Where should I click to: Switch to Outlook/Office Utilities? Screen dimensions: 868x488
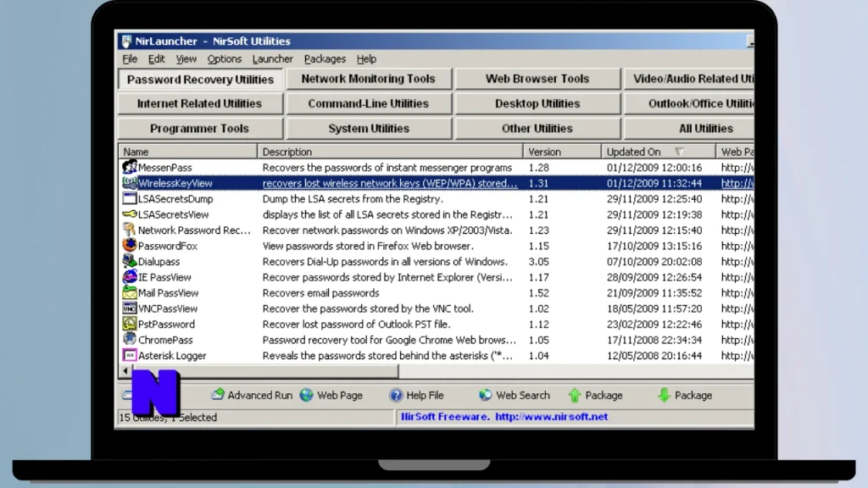coord(689,103)
